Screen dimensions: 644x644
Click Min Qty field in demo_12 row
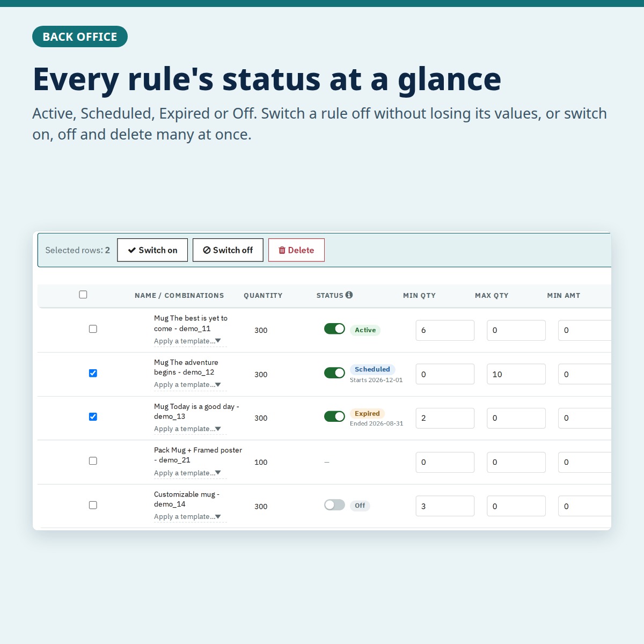click(x=445, y=374)
